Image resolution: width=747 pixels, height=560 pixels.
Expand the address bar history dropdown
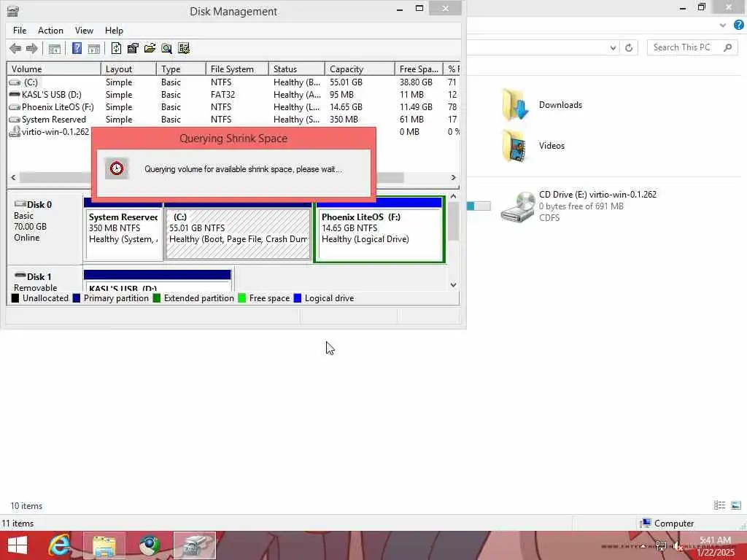click(x=613, y=47)
